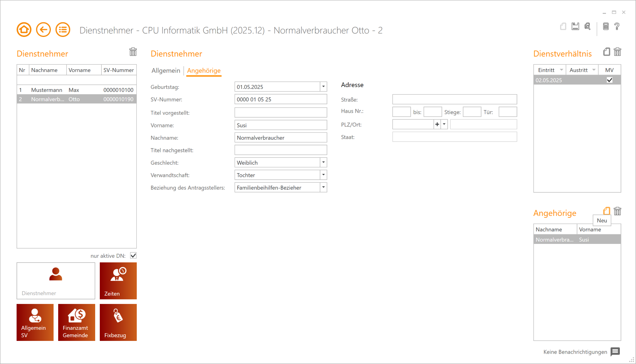Select Normalverbraucher Otto row
This screenshot has width=636, height=364.
click(77, 99)
